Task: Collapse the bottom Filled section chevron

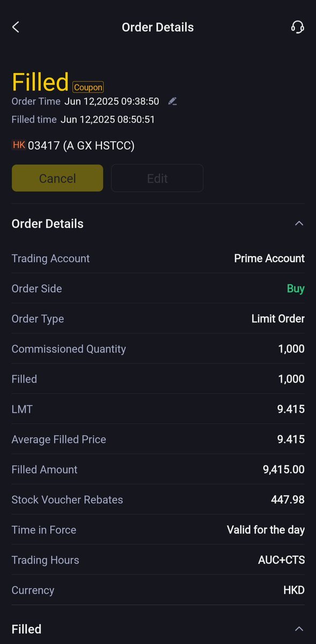Action: pos(299,629)
